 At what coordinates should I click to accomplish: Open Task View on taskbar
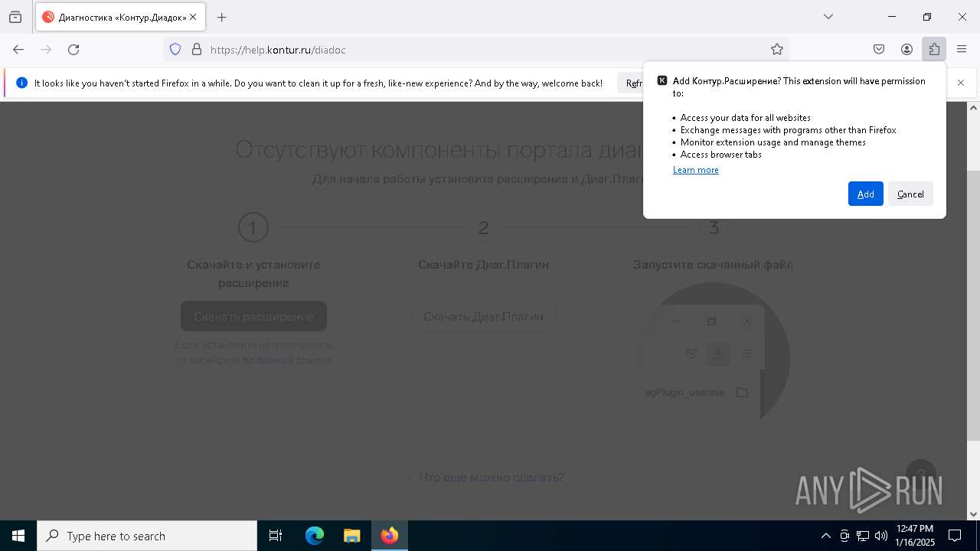[x=276, y=536]
